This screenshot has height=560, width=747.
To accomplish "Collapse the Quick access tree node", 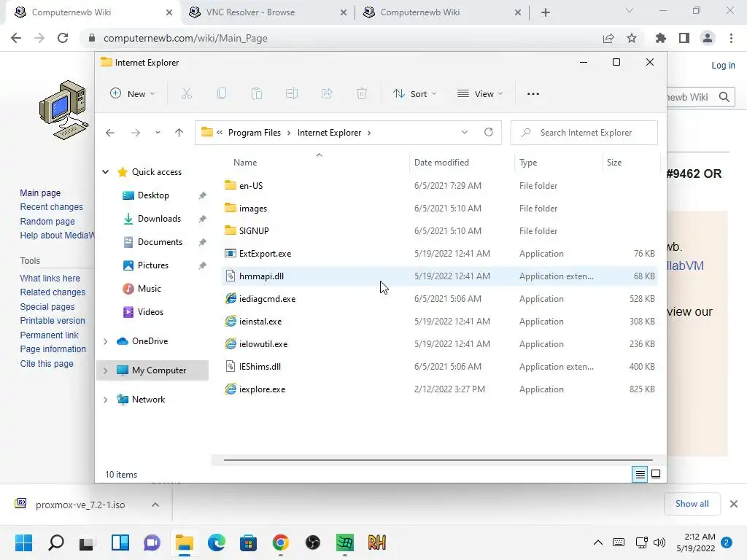I will tap(105, 172).
